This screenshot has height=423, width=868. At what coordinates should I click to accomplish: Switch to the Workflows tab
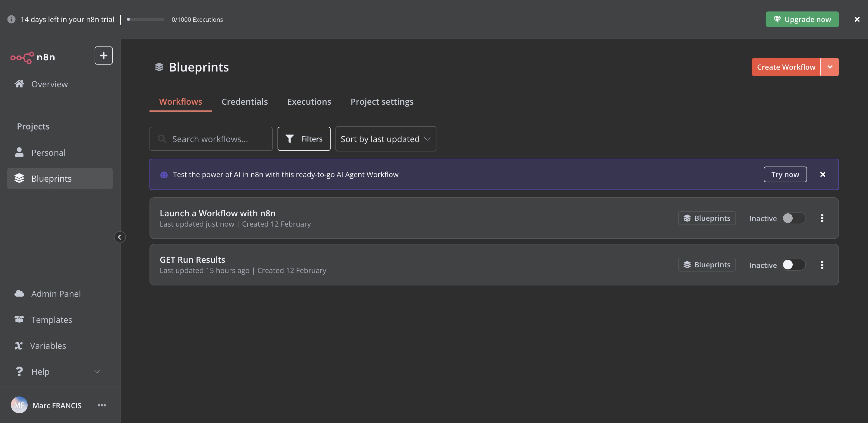(181, 102)
